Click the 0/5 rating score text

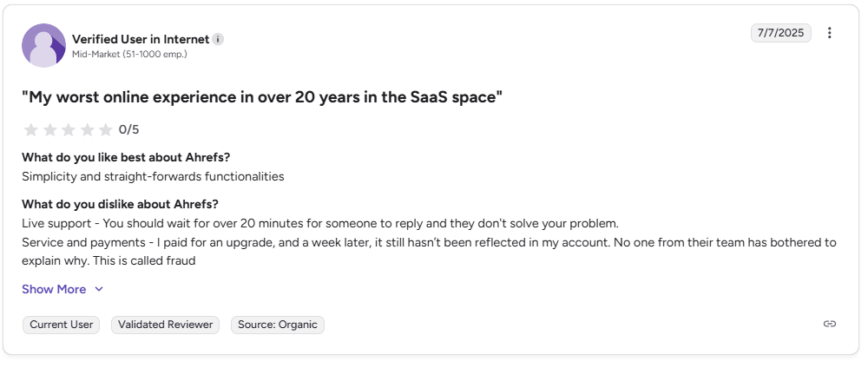128,129
